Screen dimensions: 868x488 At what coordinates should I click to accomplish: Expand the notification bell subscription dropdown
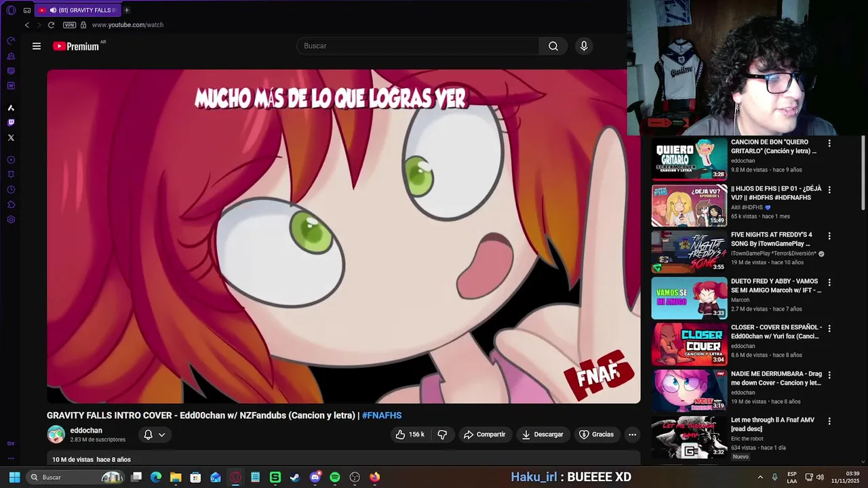tap(155, 434)
